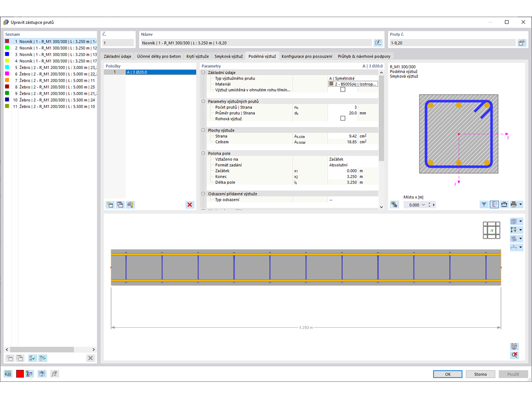Click the dimension line options icon

514,247
